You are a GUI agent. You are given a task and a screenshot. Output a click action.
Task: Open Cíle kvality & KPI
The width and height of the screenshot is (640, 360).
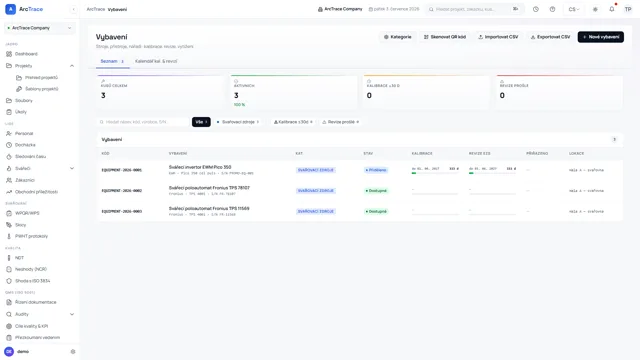point(31,326)
